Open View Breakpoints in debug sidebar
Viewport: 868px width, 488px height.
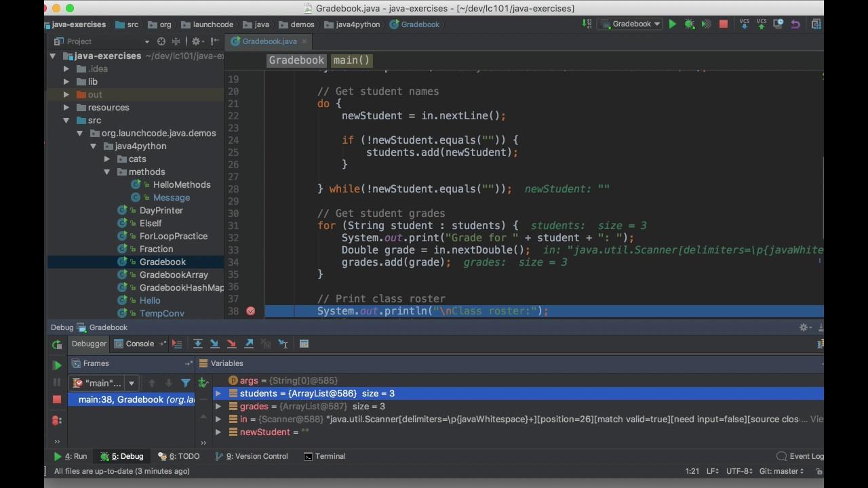tap(57, 420)
